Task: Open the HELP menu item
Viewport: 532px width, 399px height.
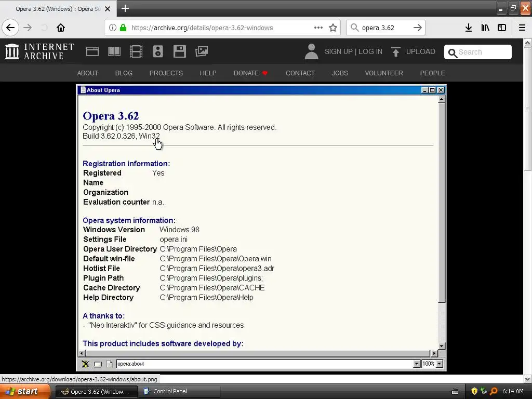Action: tap(208, 73)
